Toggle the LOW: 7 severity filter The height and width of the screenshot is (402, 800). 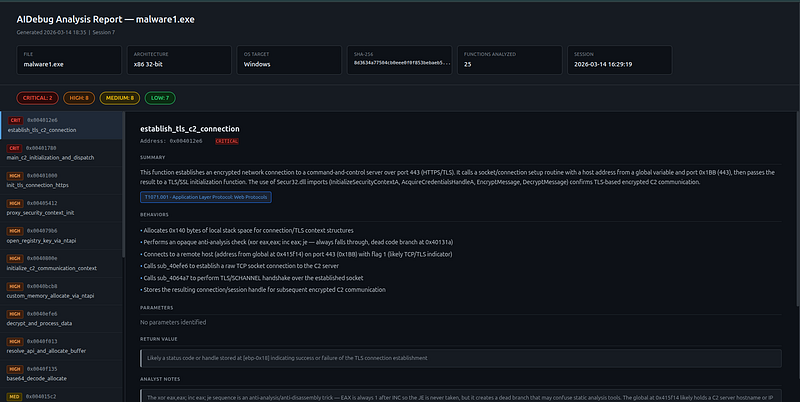tap(160, 98)
